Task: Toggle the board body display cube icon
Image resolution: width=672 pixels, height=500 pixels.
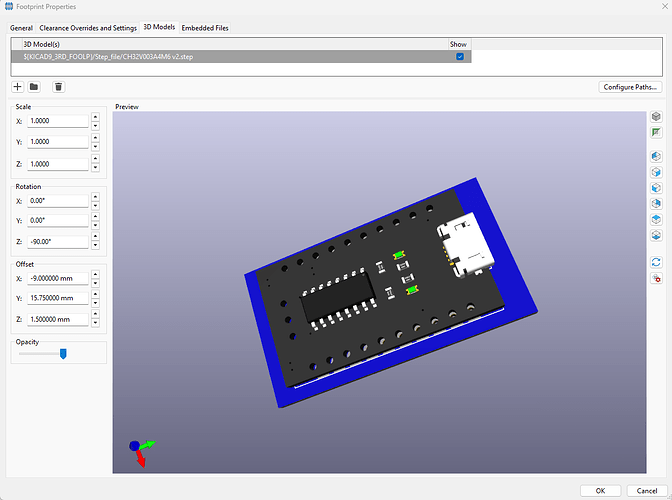Action: click(656, 117)
